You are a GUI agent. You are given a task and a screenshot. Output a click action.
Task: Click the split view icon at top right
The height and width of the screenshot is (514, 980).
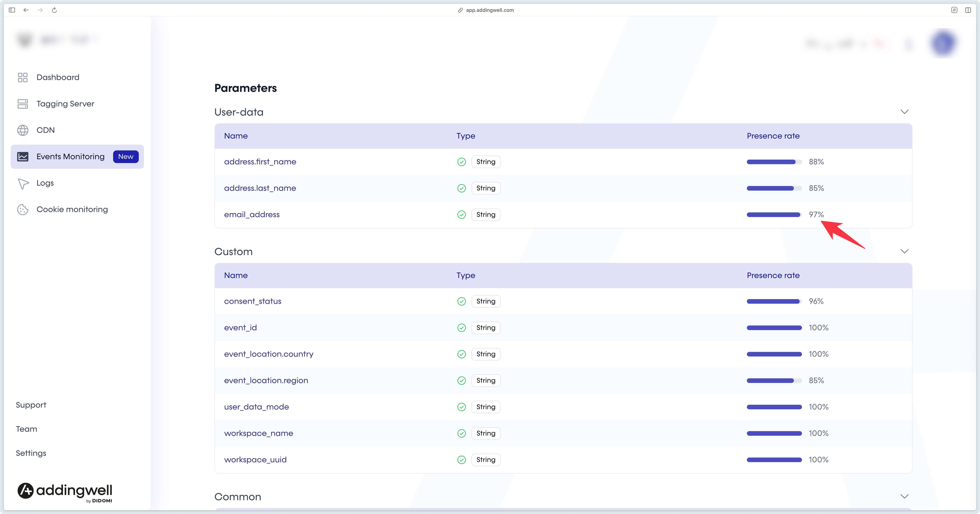[x=968, y=10]
